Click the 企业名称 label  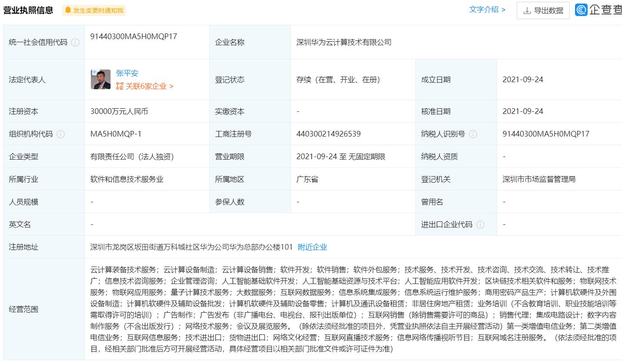(230, 42)
